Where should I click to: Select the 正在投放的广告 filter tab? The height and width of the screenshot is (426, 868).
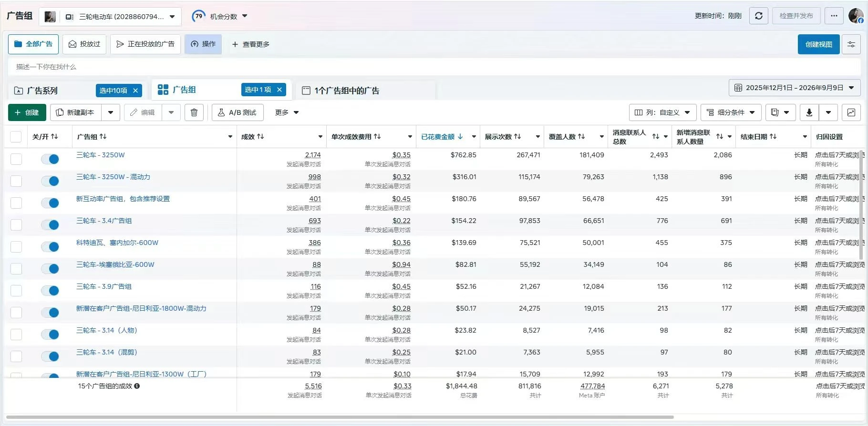pos(145,44)
